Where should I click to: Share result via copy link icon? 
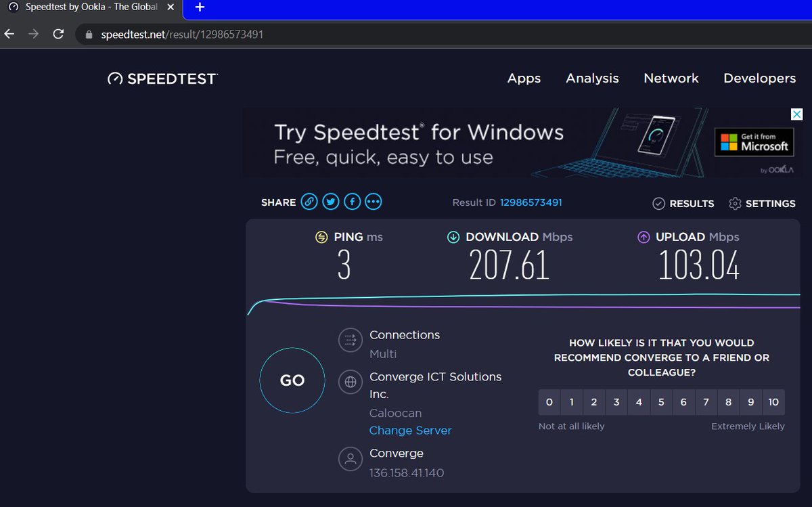[x=309, y=202]
